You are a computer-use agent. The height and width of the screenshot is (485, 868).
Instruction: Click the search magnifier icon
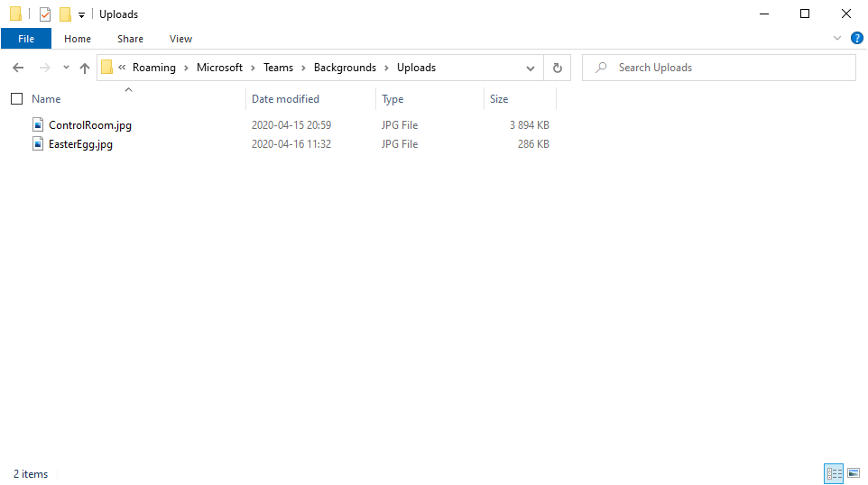[x=601, y=68]
